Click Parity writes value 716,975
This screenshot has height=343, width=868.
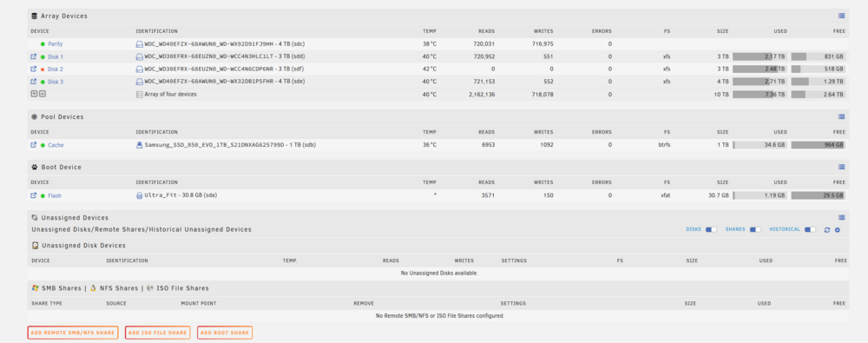coord(542,43)
